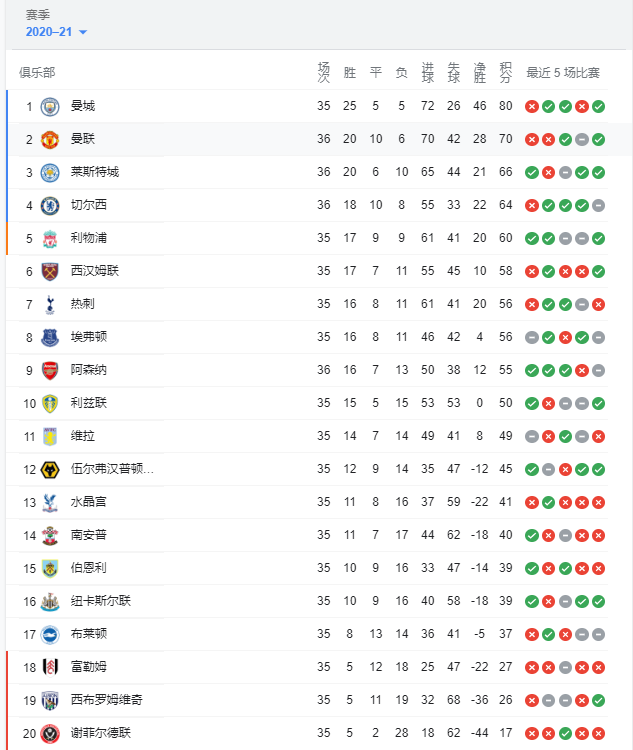Open the 伍尔弗汉普顿 truncated team name
This screenshot has height=750, width=633.
point(112,469)
